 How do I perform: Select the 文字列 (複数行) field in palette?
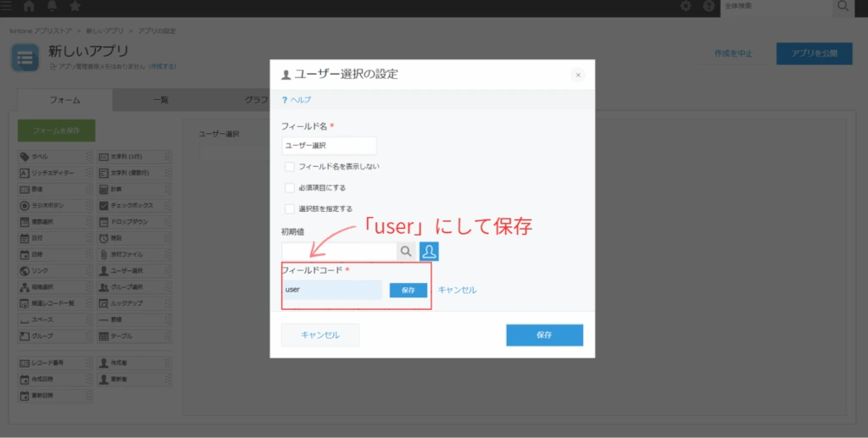[x=134, y=173]
